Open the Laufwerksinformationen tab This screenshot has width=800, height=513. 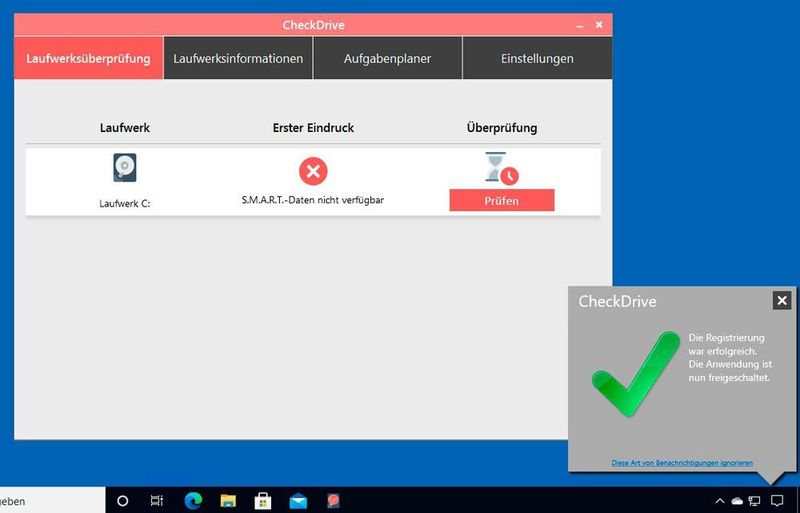[238, 58]
